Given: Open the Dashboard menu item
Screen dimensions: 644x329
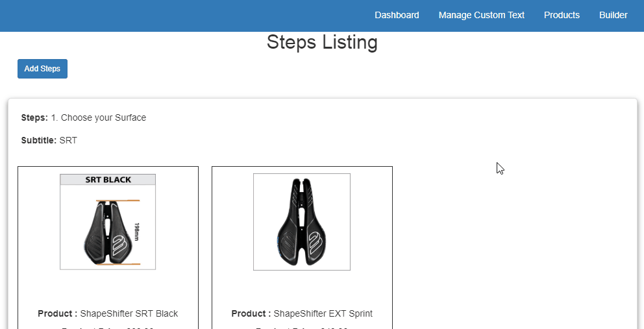Looking at the screenshot, I should [x=397, y=15].
